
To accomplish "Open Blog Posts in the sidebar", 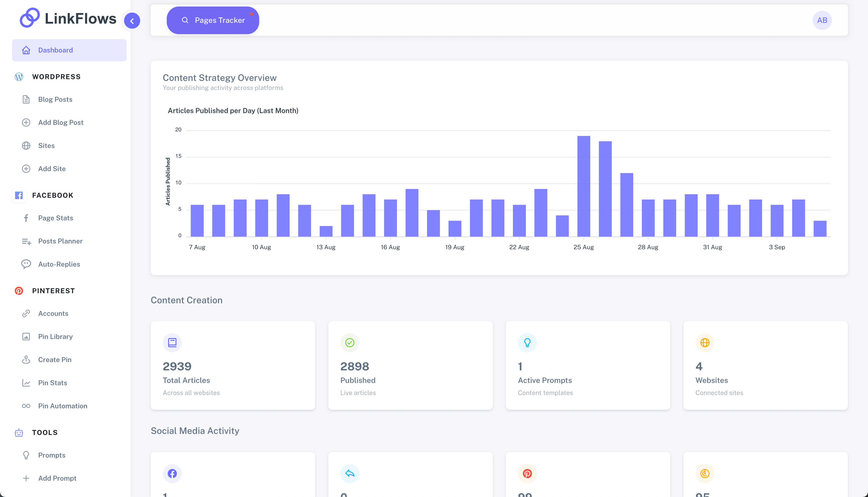I will click(55, 99).
